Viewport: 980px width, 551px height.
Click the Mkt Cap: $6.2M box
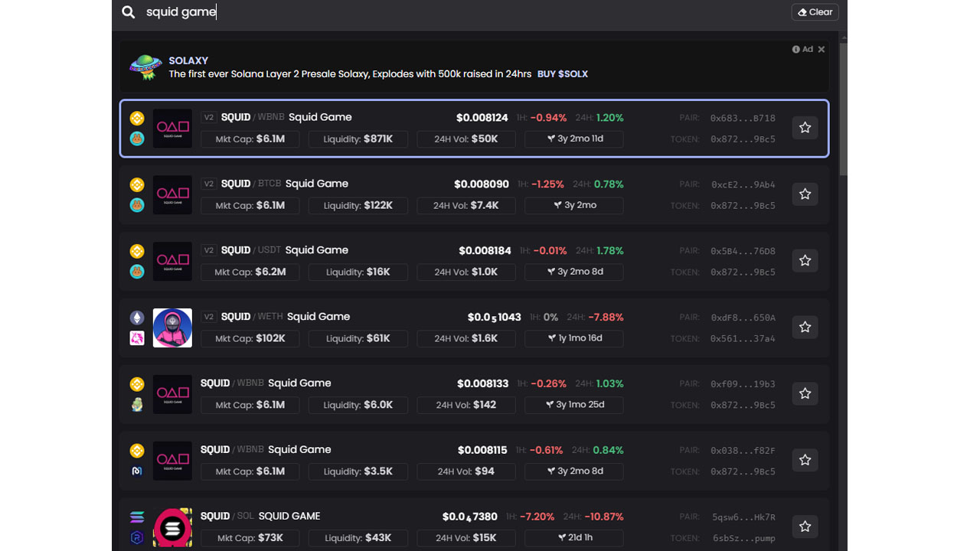[x=250, y=272]
